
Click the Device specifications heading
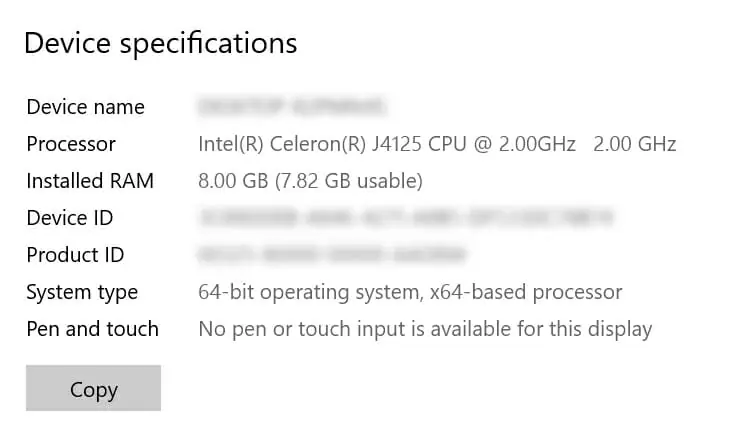click(160, 44)
